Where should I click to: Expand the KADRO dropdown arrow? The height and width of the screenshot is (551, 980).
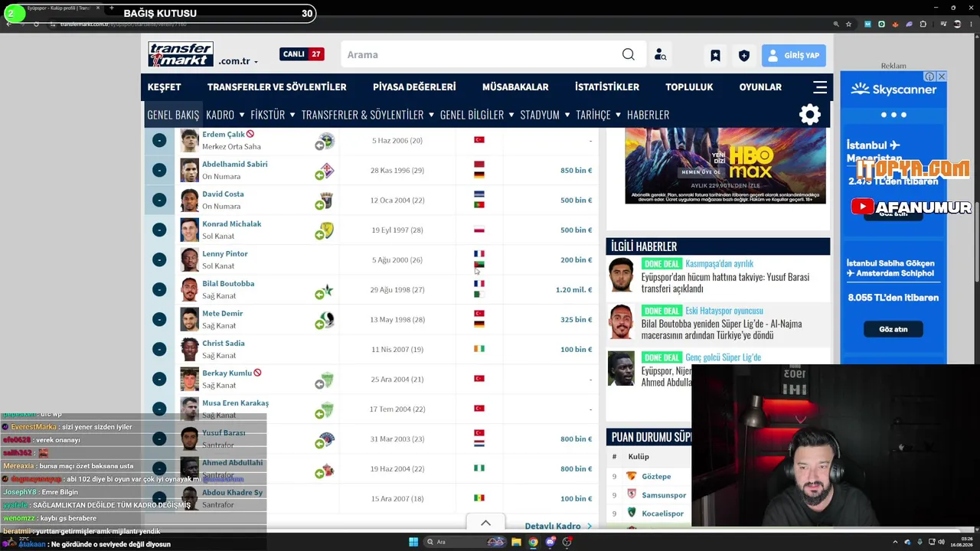coord(242,115)
